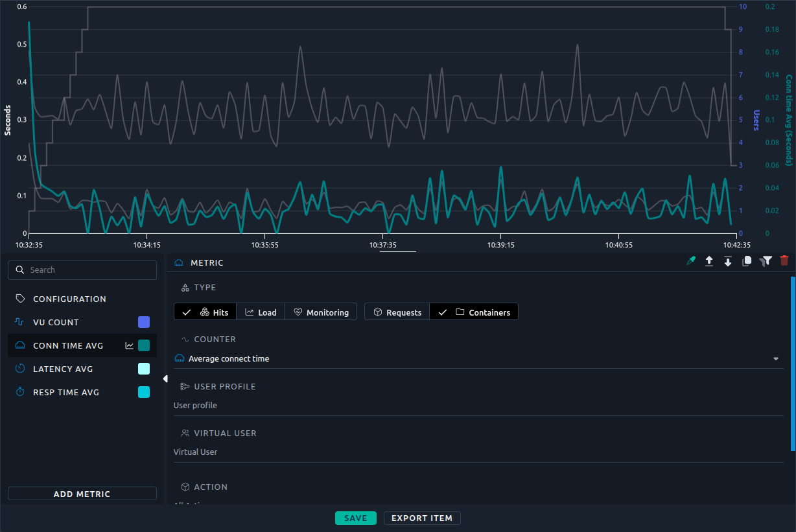Screen dimensions: 796x532
Task: Click the ACTION section heading
Action: (211, 487)
